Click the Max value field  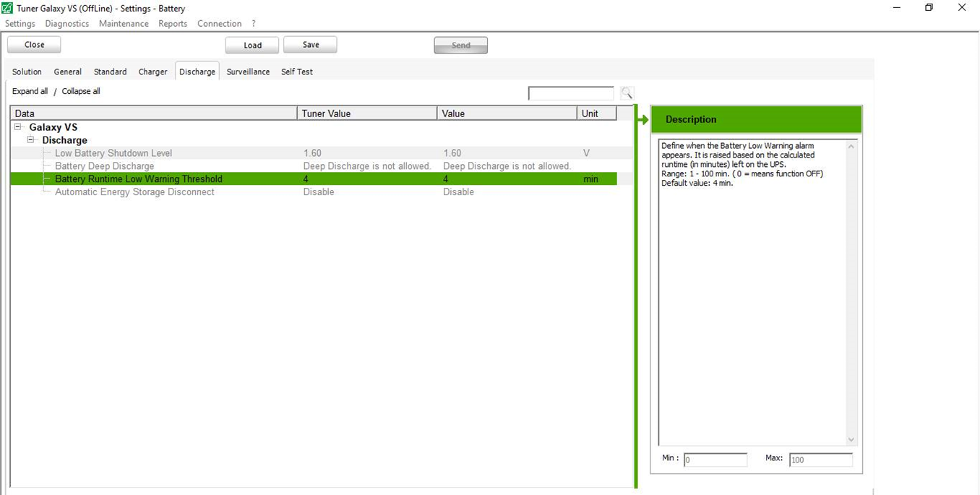pos(820,460)
